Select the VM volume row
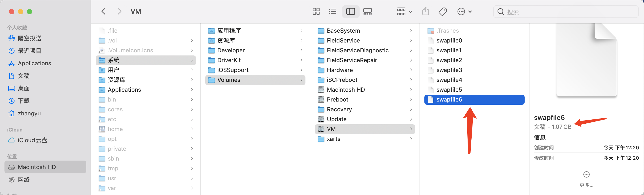This screenshot has height=195, width=644. [x=365, y=129]
